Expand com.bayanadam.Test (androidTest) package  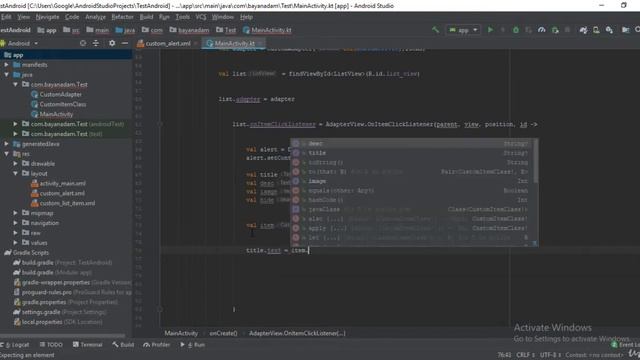pos(16,124)
